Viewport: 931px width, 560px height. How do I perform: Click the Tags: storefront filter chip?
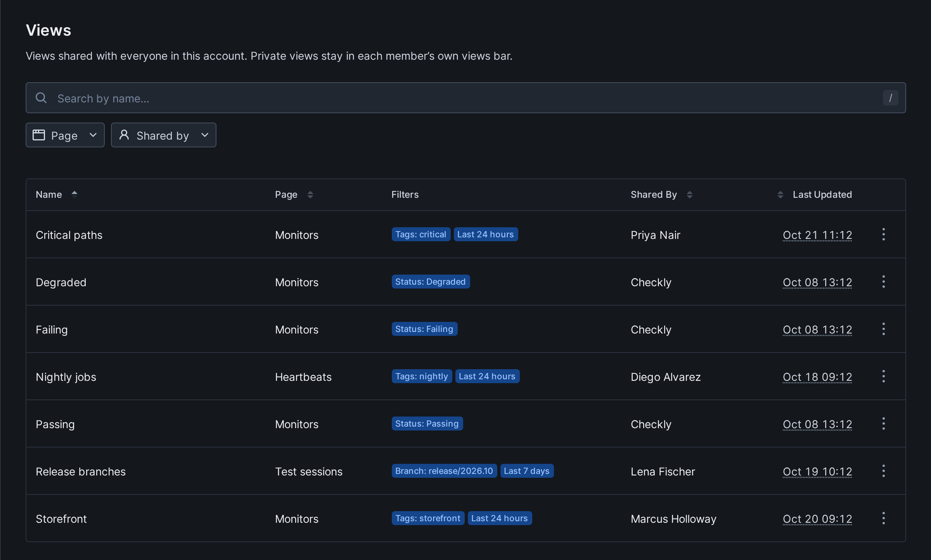pos(428,518)
